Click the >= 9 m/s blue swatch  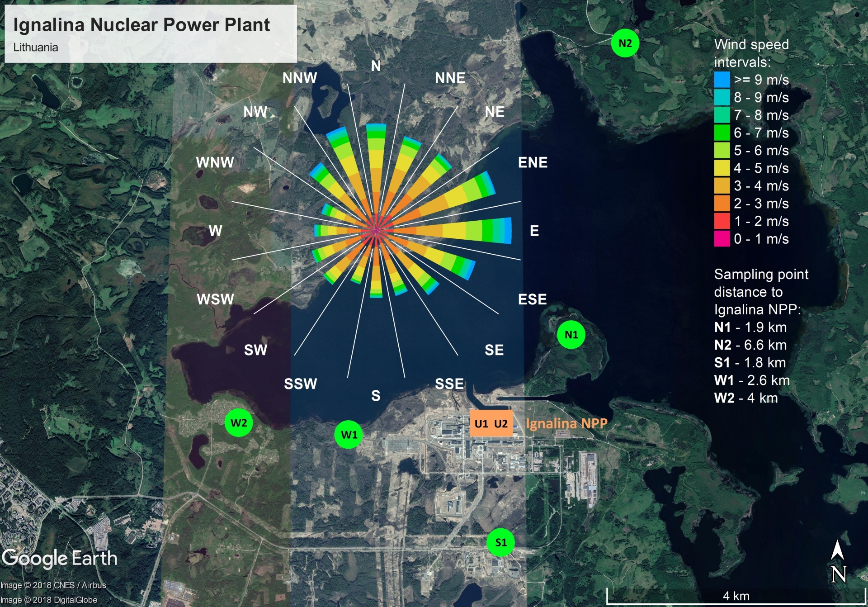pos(722,80)
